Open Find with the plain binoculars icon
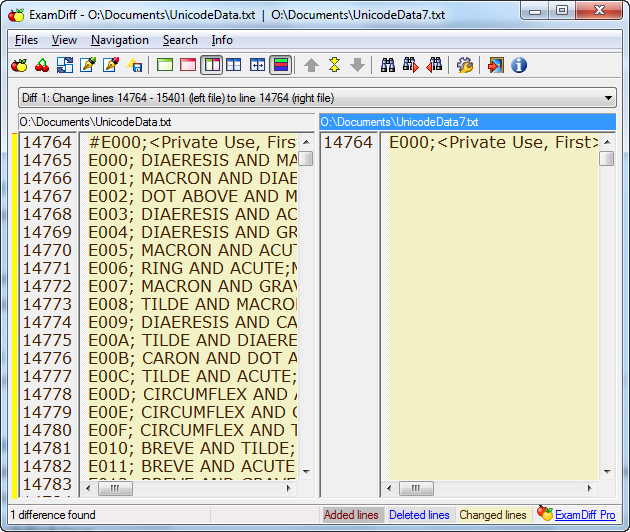Viewport: 630px width, 532px height. [x=388, y=65]
